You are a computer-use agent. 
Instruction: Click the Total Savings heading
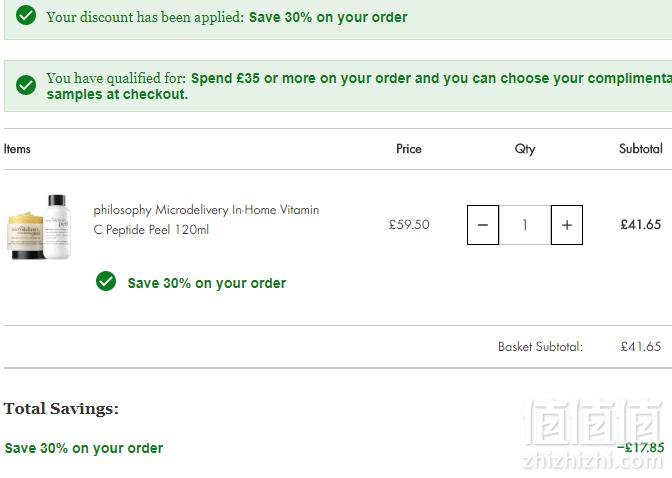[x=61, y=409]
